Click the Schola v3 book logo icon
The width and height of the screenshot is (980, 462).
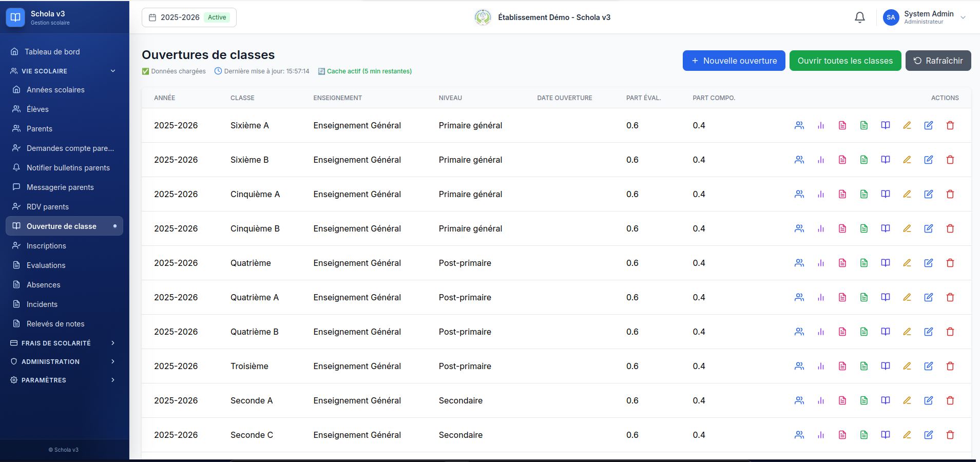(15, 17)
